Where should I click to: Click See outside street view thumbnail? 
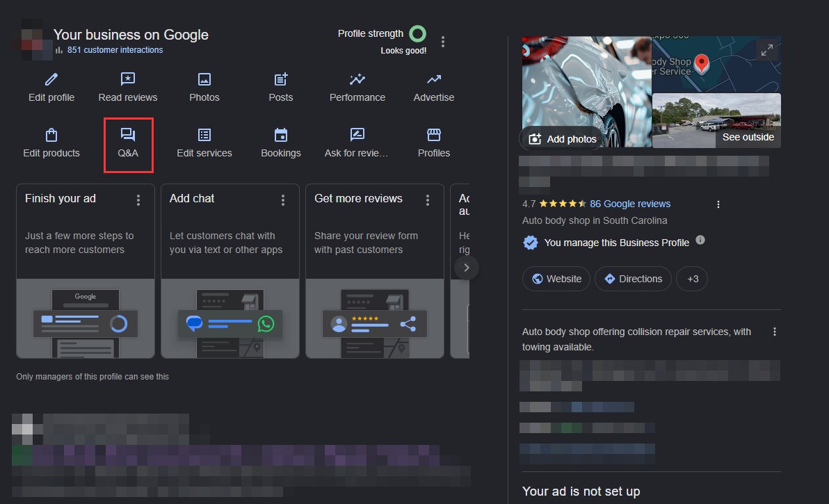click(x=716, y=120)
